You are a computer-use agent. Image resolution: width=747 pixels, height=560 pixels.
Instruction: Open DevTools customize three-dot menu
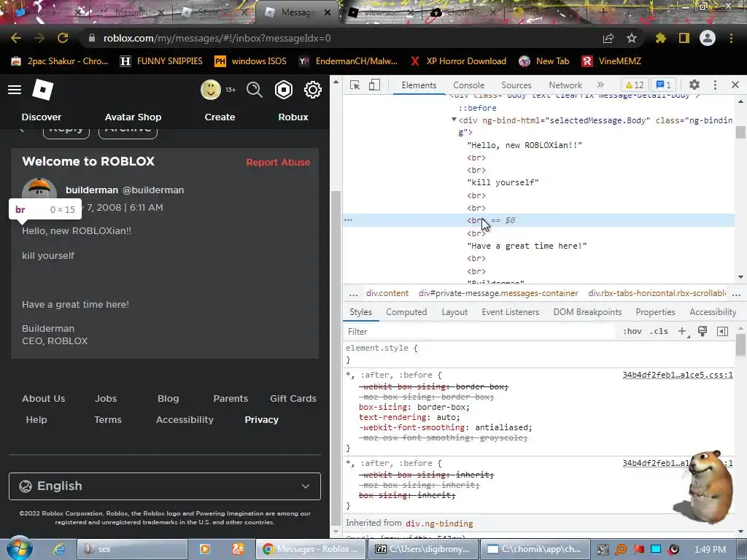point(715,85)
